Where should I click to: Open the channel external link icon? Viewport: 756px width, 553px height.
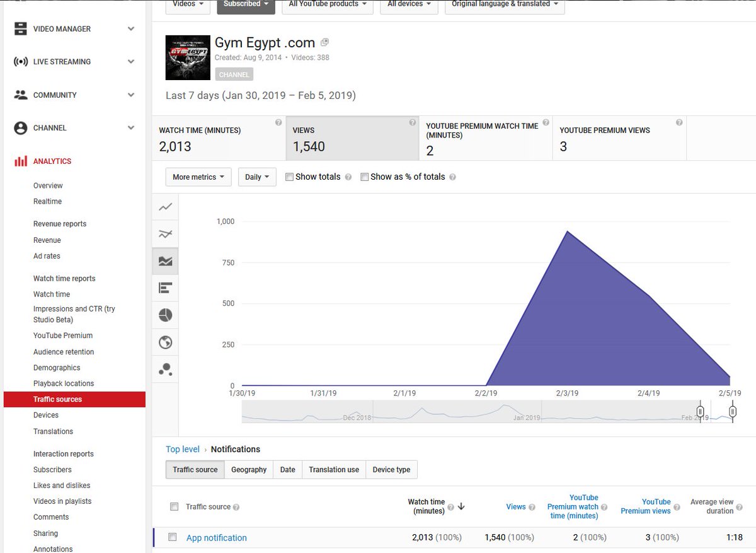pos(324,42)
